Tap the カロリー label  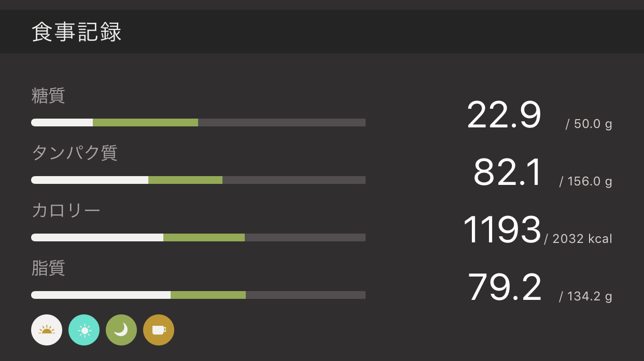tap(66, 211)
